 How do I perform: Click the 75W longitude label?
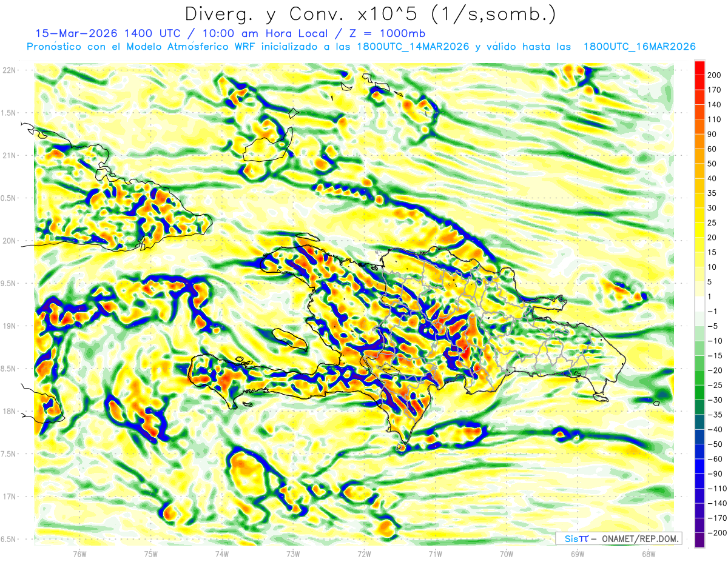point(151,554)
